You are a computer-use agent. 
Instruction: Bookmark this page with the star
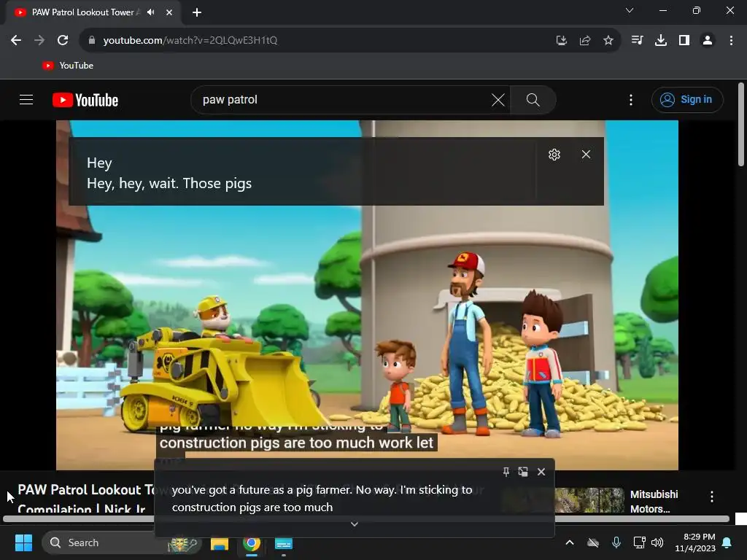(x=608, y=41)
